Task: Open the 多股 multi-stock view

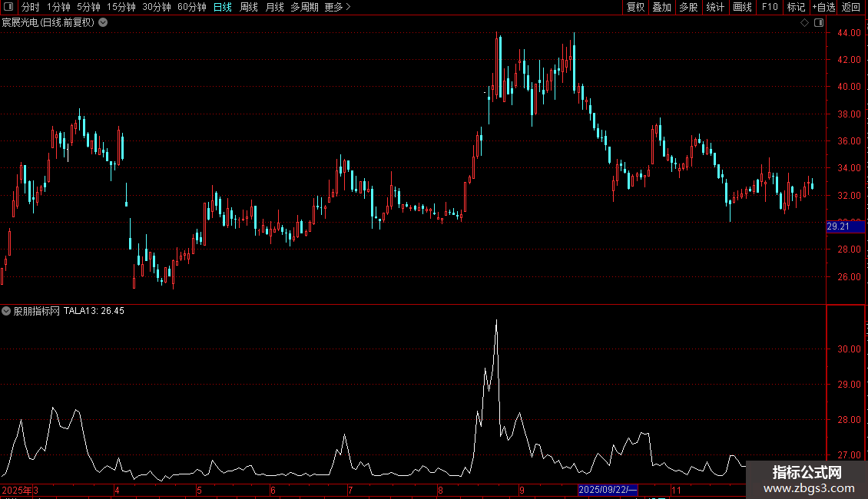Action: click(688, 7)
